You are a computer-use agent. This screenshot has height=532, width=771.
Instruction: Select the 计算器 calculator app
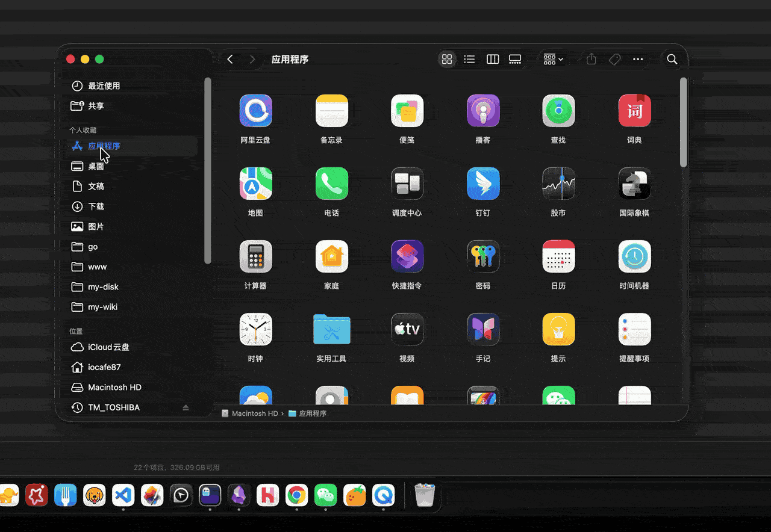pos(255,256)
